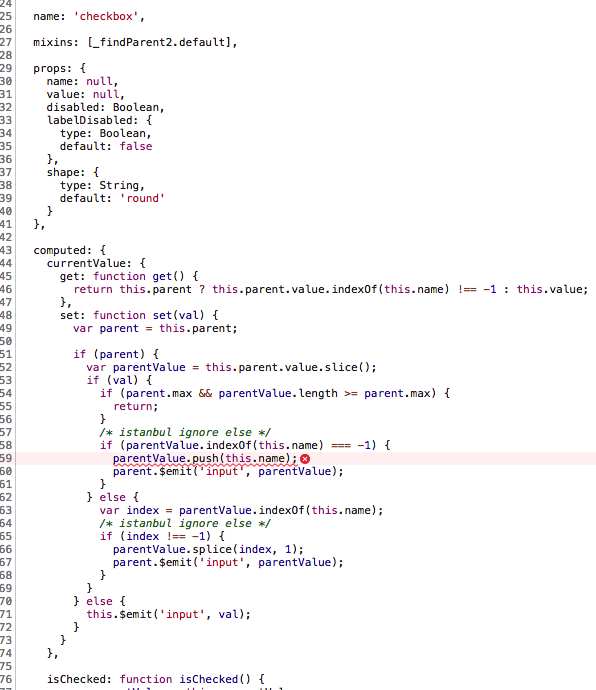This screenshot has height=690, width=596.
Task: Click the "props: {" line
Action: 59,69
